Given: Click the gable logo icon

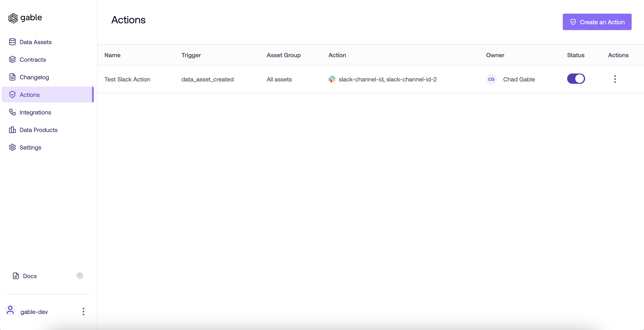Looking at the screenshot, I should (x=13, y=18).
